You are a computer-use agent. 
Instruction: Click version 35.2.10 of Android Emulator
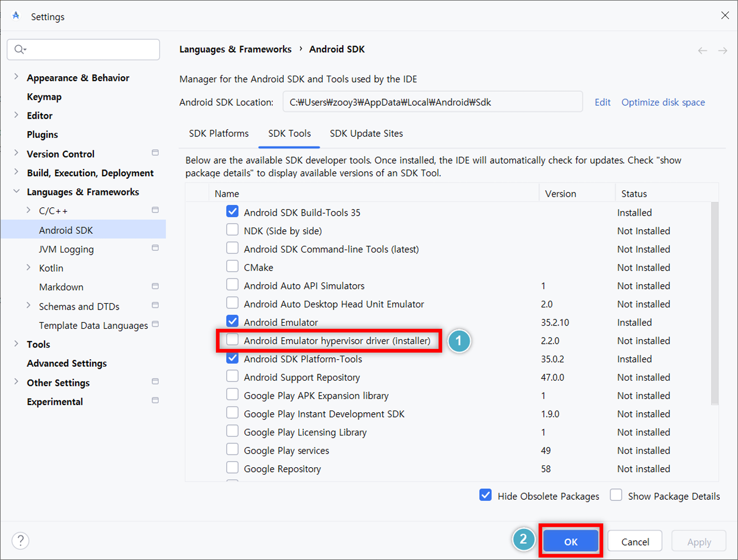(x=555, y=323)
